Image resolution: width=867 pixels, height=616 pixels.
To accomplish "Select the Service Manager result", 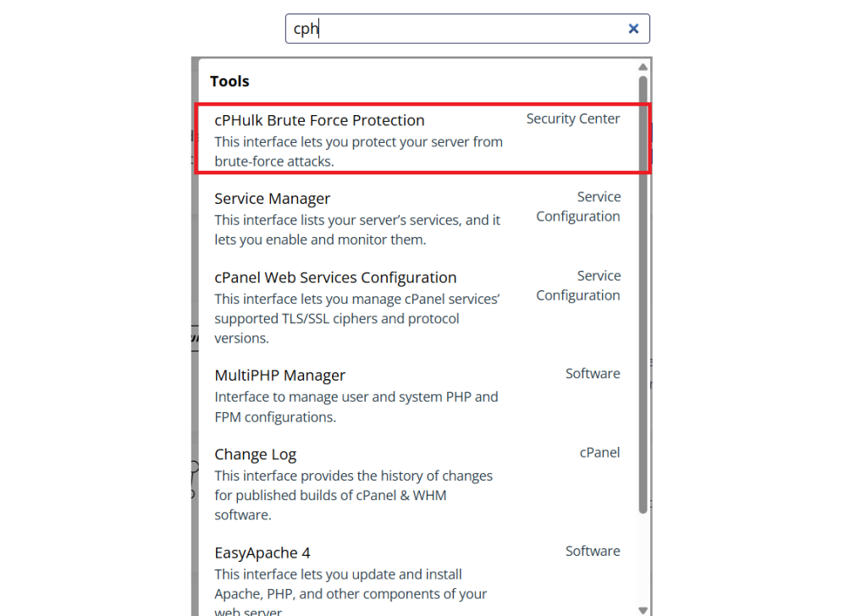I will [272, 199].
